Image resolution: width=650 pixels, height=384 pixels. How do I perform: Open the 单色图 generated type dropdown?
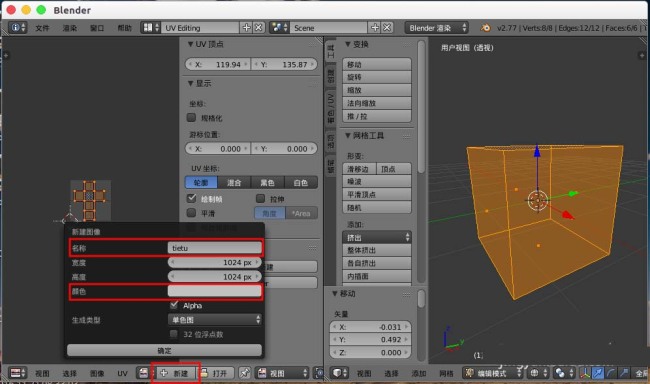[215, 320]
